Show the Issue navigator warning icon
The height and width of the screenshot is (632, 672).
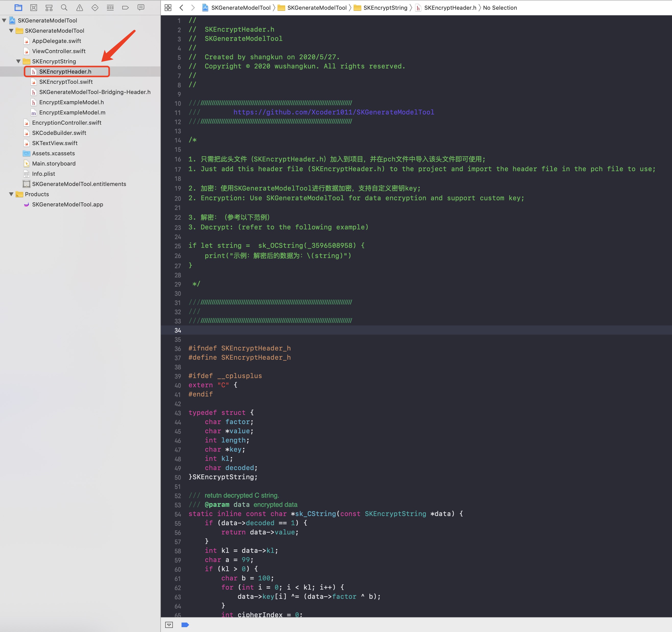(79, 7)
